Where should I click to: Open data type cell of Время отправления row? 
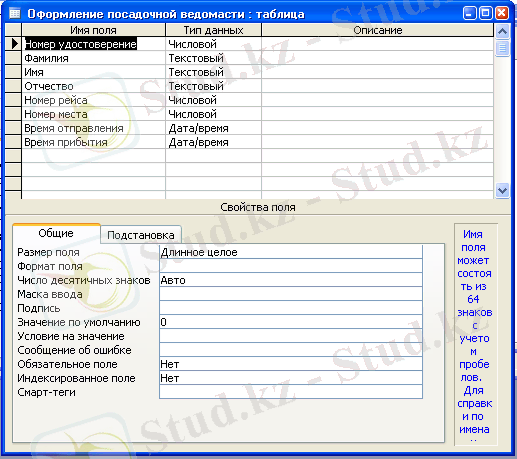pyautogui.click(x=213, y=128)
